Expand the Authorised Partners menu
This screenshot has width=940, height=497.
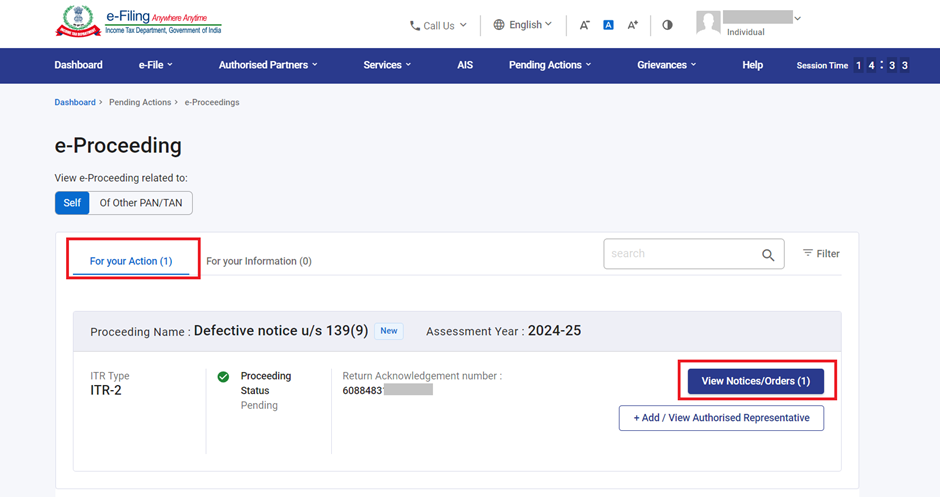pos(268,65)
